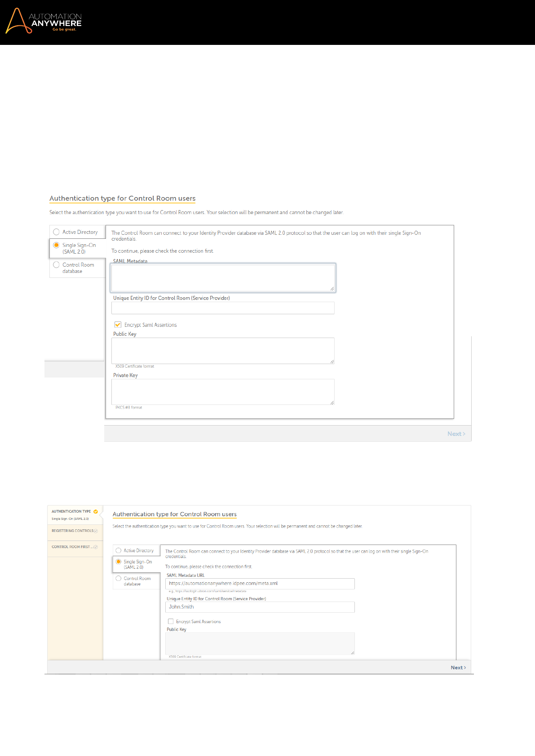
Task: Select Active Directory radio in lower form
Action: point(119,550)
